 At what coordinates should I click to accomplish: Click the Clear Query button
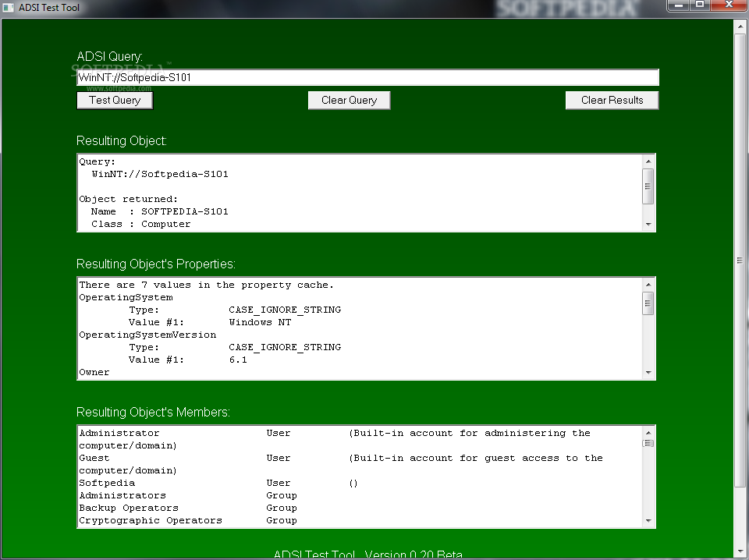coord(350,101)
